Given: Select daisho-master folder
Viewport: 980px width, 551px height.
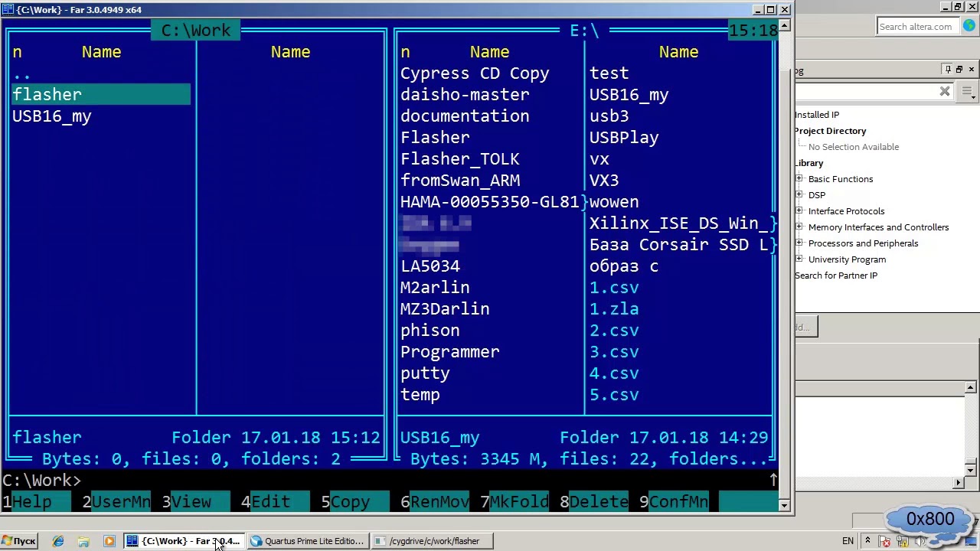Looking at the screenshot, I should pos(465,95).
